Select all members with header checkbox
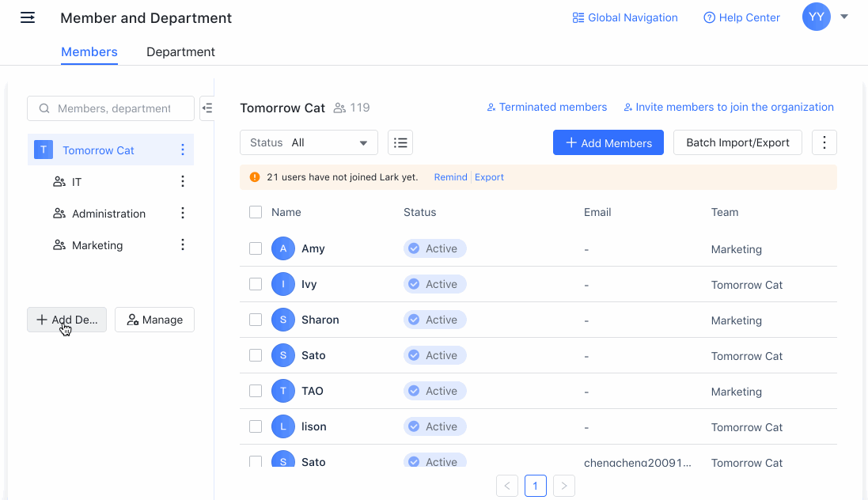Viewport: 868px width, 500px height. pos(256,212)
